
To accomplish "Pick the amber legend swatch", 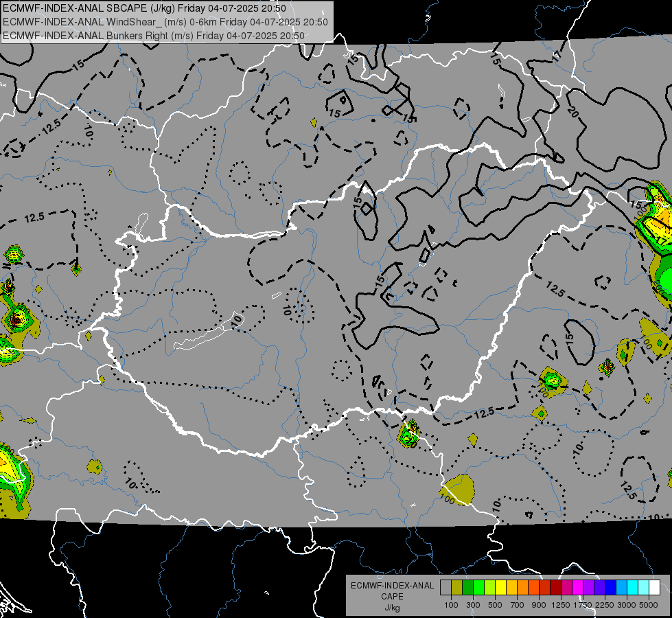I will point(511,587).
